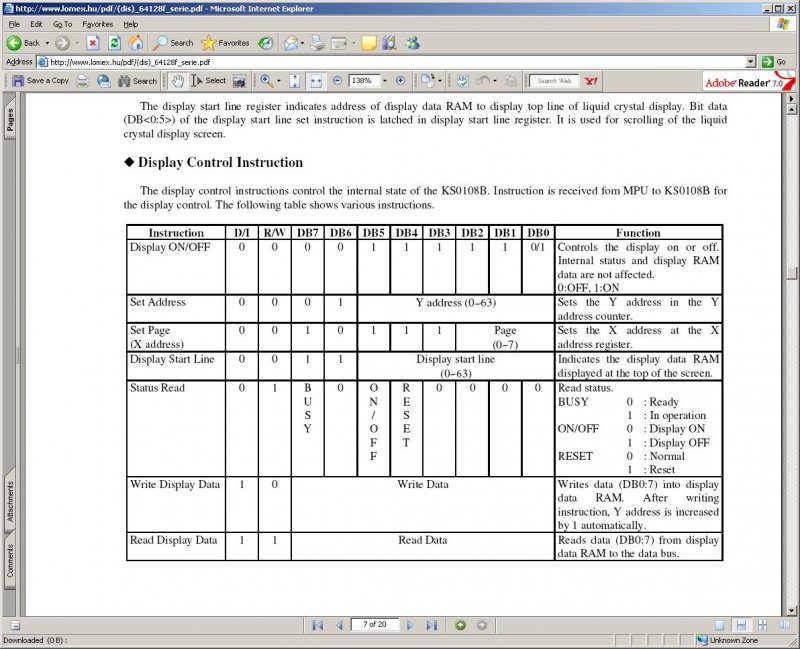Open the IE Search magnifier button
This screenshot has height=649, width=800.
pyautogui.click(x=173, y=43)
